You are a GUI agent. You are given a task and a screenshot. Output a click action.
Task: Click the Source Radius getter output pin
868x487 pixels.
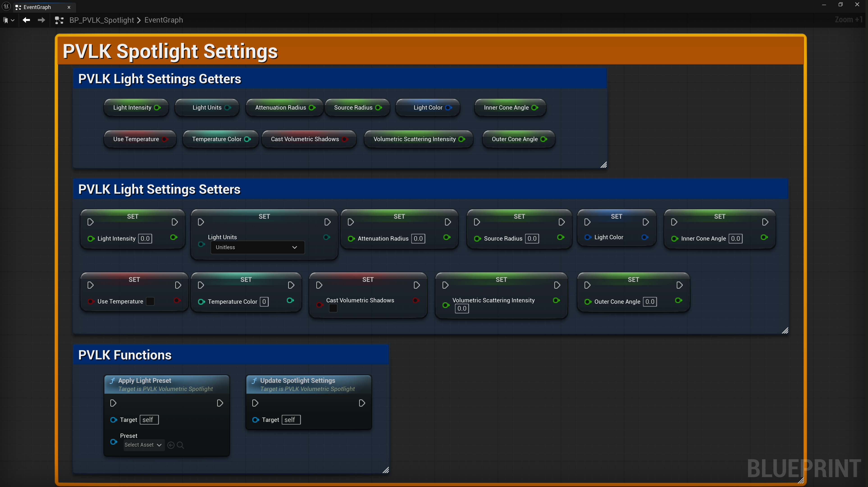(x=378, y=108)
